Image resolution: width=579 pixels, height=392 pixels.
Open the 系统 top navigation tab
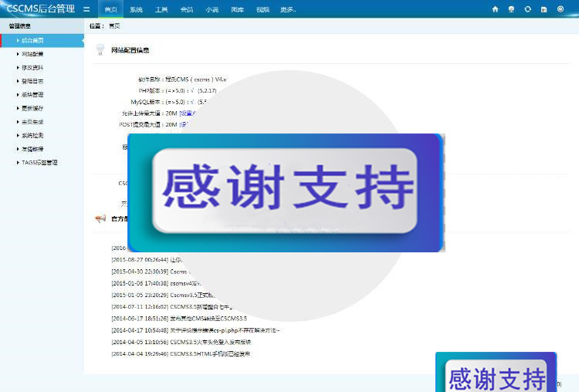click(x=136, y=9)
